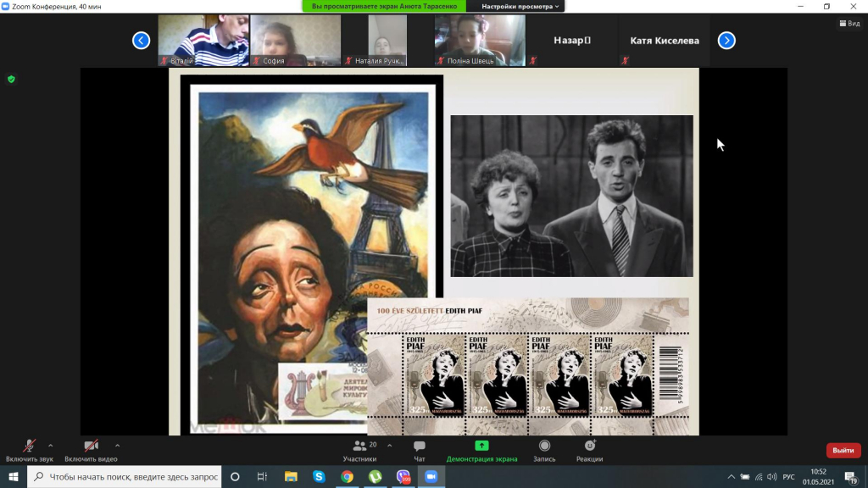Open the Вид view layout menu

point(849,23)
